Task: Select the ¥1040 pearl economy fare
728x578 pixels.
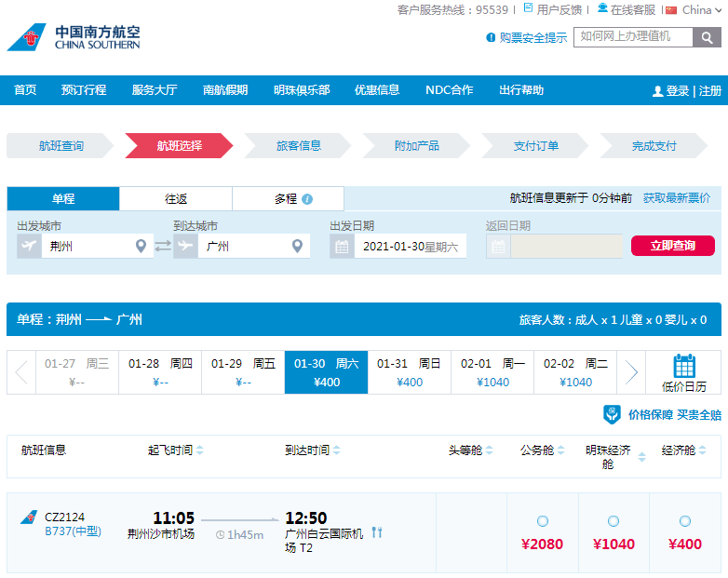Action: pos(613,521)
